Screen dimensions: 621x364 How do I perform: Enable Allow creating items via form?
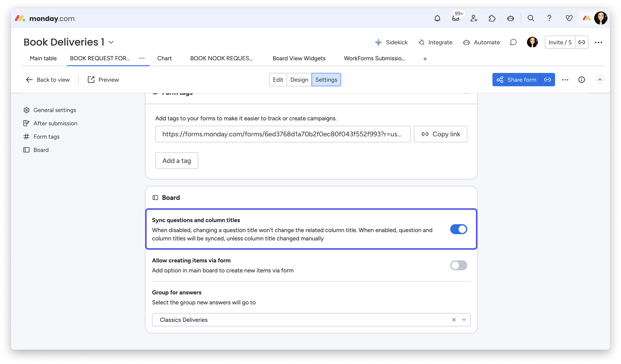click(459, 265)
